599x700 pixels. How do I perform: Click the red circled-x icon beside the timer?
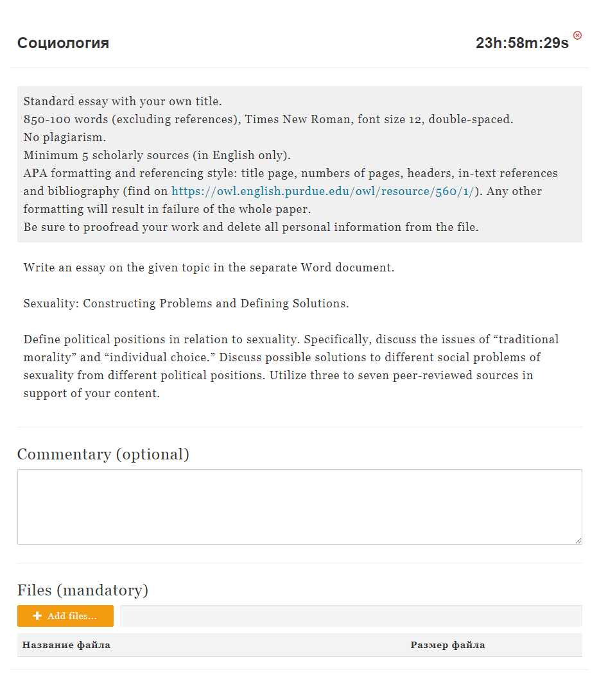click(x=577, y=35)
